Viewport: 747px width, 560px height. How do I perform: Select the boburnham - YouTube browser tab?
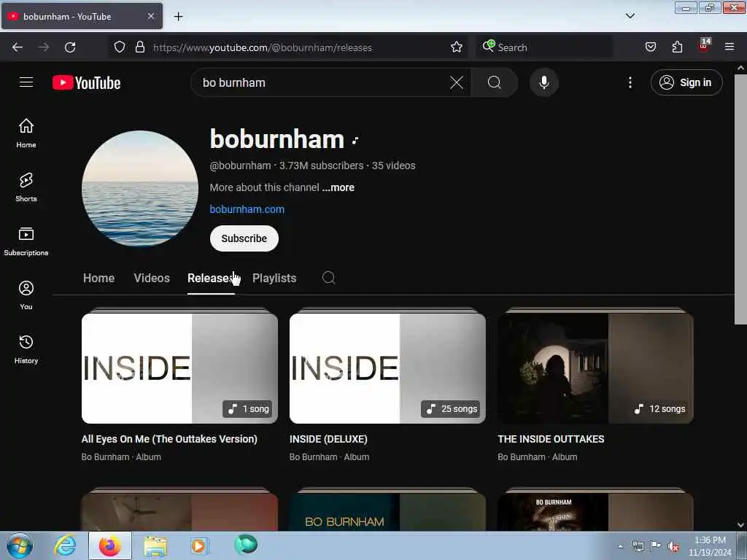click(82, 16)
